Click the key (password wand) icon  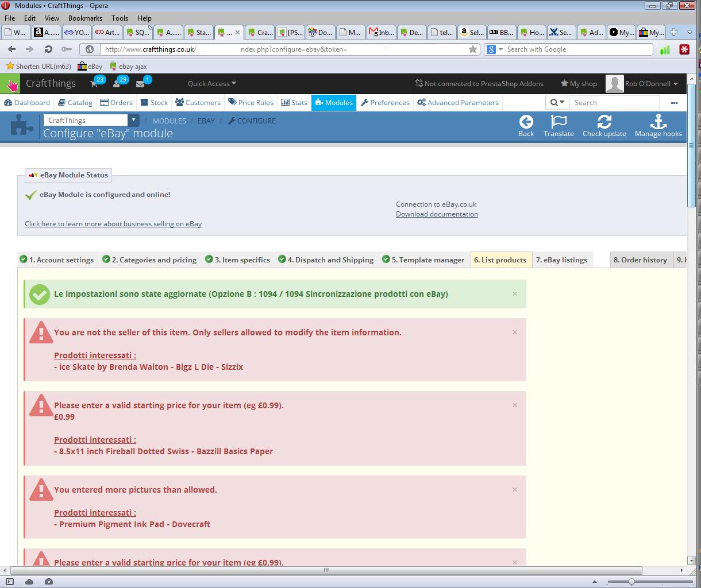[67, 49]
